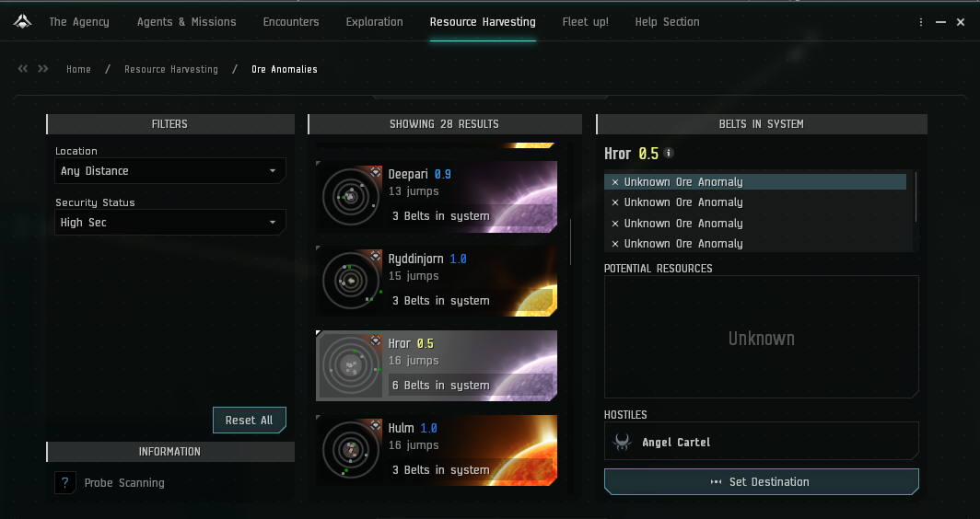Click the X icon on fourth anomaly row
This screenshot has width=980, height=519.
tap(615, 244)
